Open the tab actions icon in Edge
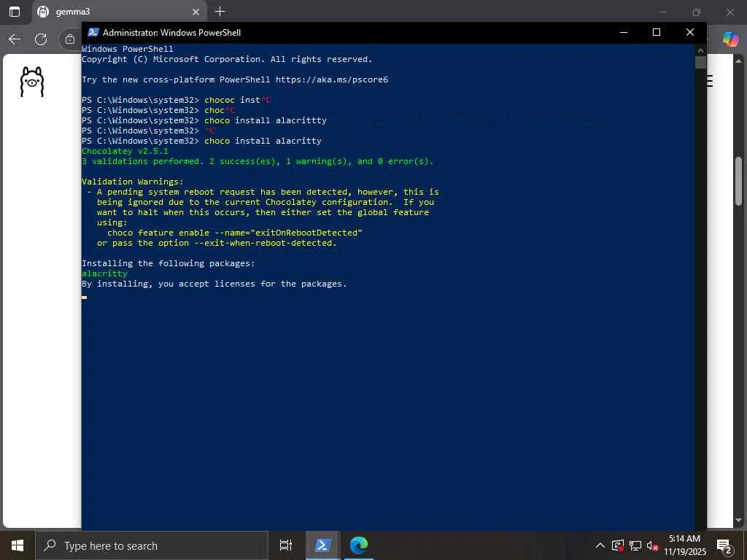Screen dimensions: 747x560 tap(15, 12)
